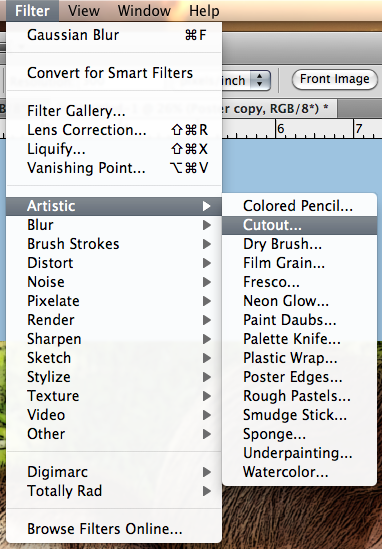
Task: Open the Help menu
Action: pyautogui.click(x=204, y=11)
